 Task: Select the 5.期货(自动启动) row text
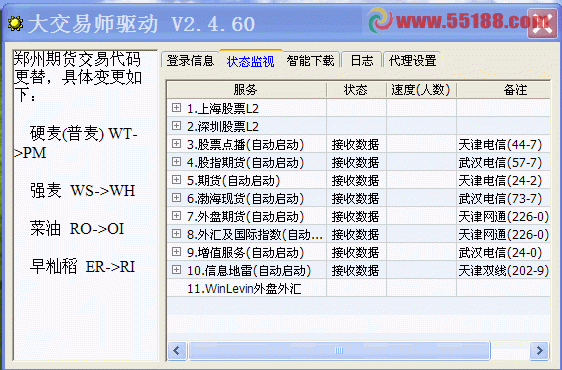[233, 181]
